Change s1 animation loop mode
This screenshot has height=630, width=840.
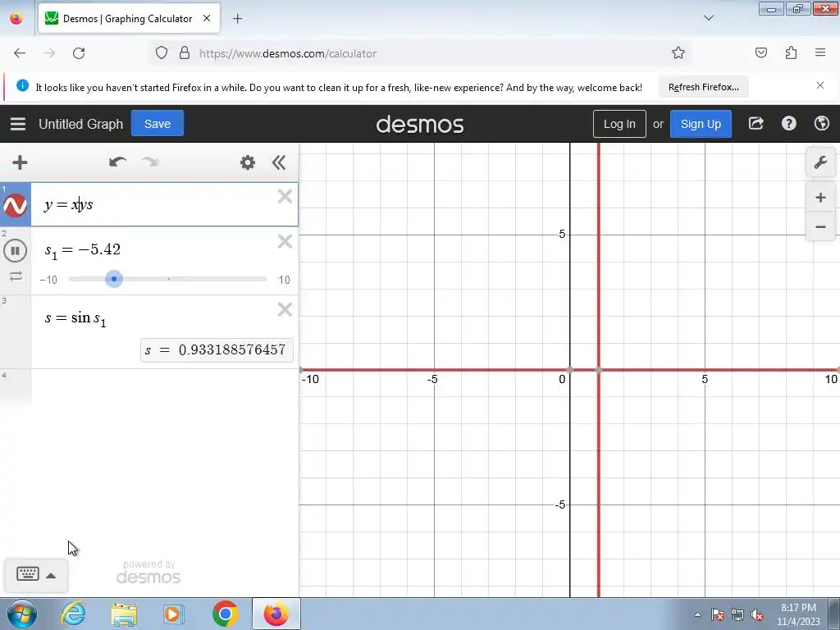[16, 276]
